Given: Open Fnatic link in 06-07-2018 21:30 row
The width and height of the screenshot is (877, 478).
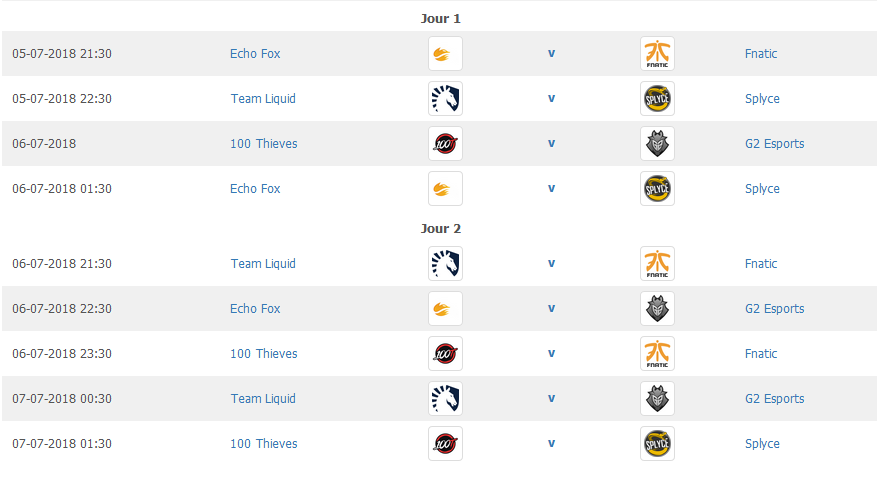Looking at the screenshot, I should (x=761, y=264).
